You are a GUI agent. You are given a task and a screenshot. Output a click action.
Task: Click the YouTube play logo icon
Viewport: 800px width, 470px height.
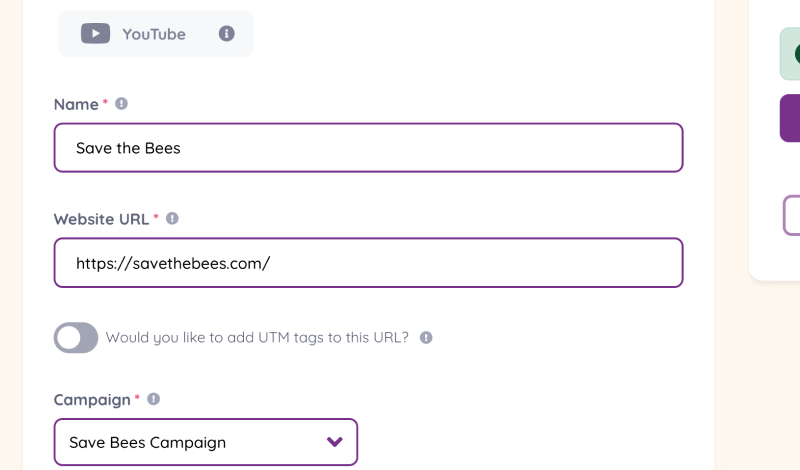[95, 34]
